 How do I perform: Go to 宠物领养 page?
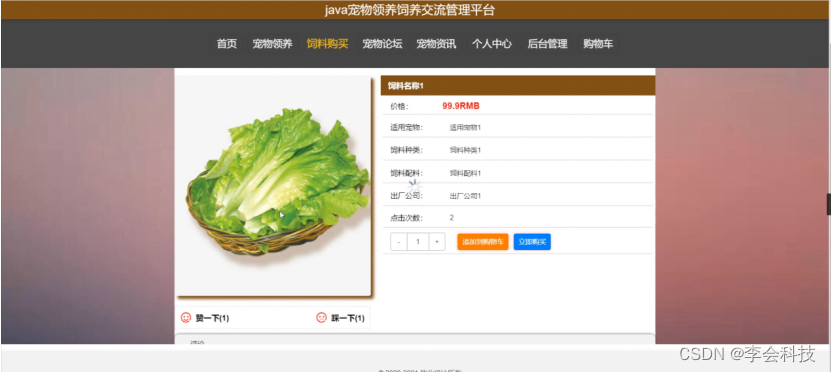point(272,44)
